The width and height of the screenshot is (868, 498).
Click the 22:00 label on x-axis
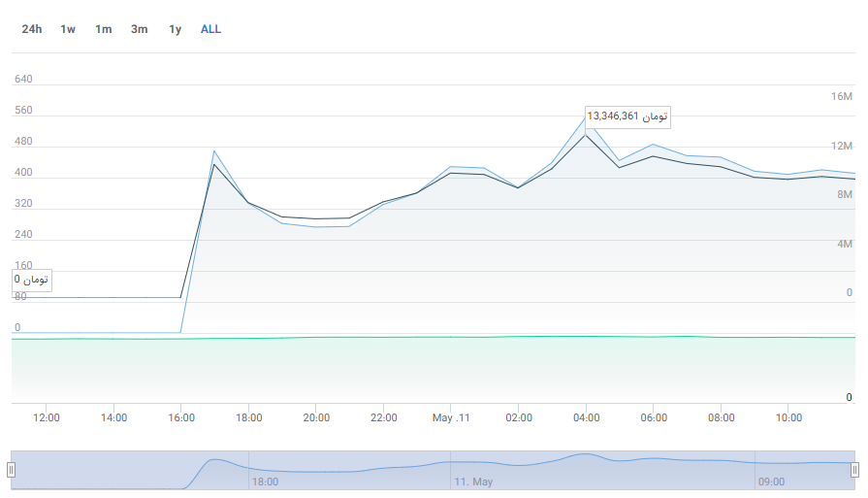click(x=383, y=417)
